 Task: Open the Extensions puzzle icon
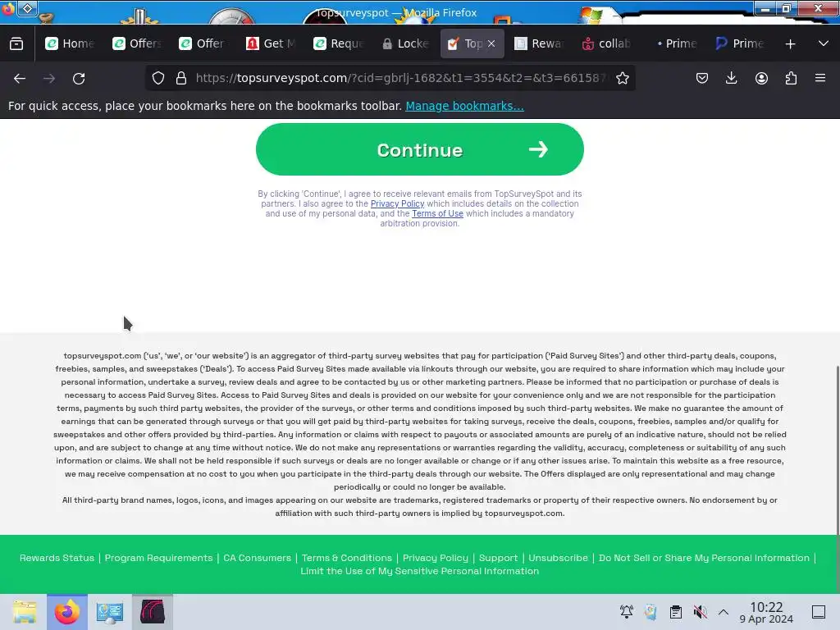[x=791, y=78]
